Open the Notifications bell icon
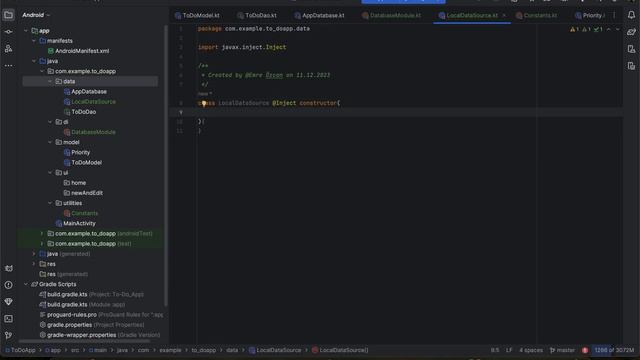 (631, 15)
